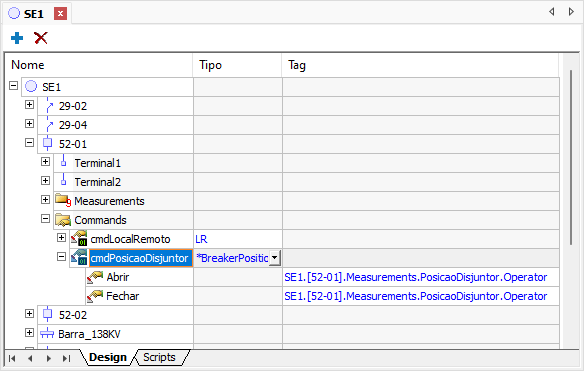Click the Measurements folder icon
The image size is (584, 371).
(x=63, y=200)
